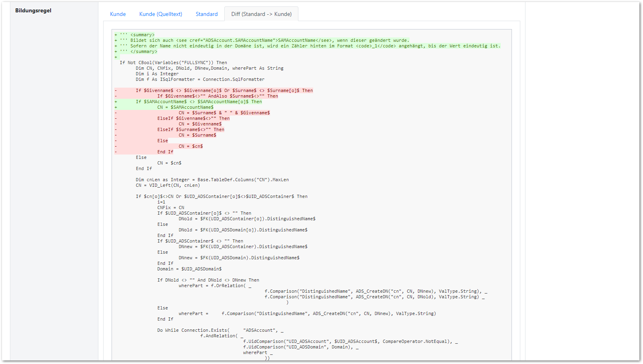Click the 'Dim cnLen as Integer' line
This screenshot has width=643, height=364.
tap(212, 180)
